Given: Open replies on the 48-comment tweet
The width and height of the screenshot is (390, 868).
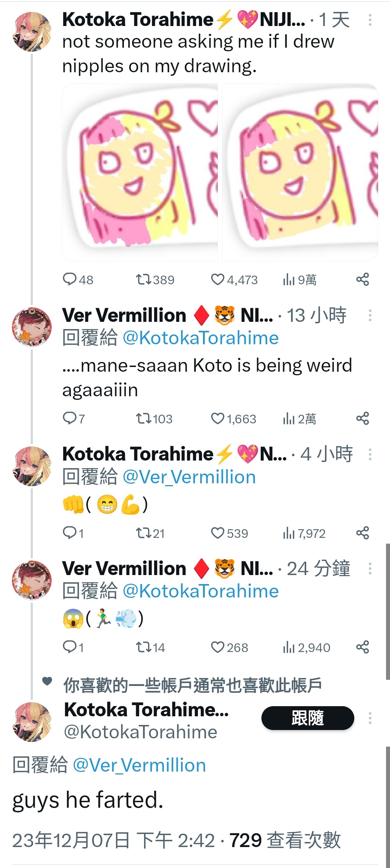Looking at the screenshot, I should click(78, 280).
